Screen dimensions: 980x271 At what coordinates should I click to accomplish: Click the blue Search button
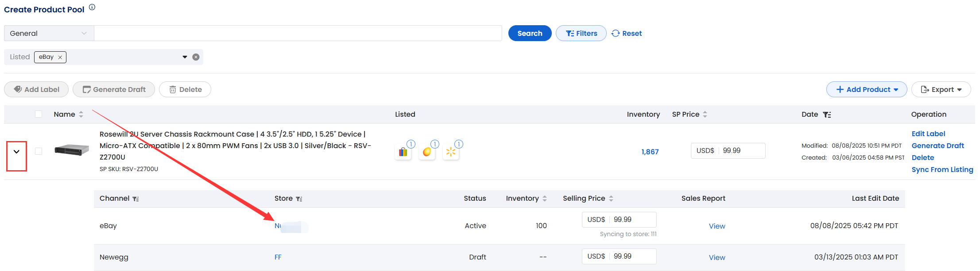(530, 33)
